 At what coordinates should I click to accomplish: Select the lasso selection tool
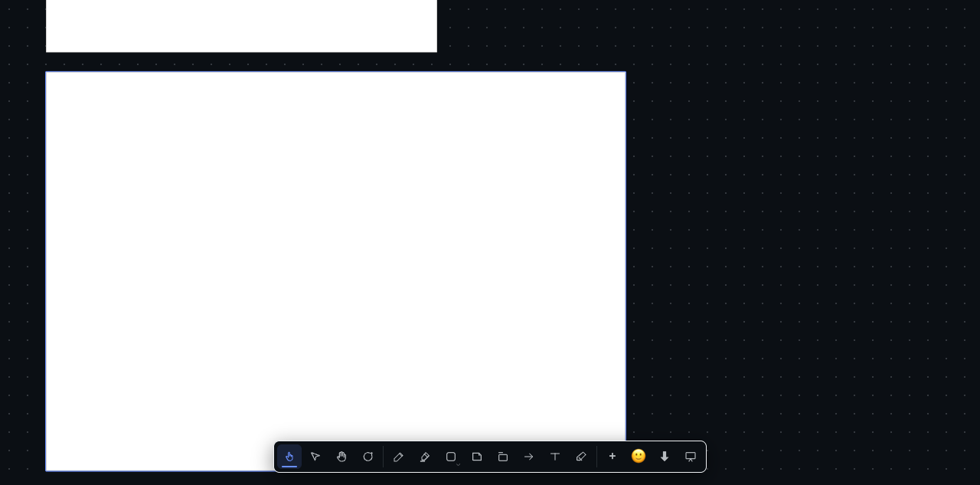(367, 457)
